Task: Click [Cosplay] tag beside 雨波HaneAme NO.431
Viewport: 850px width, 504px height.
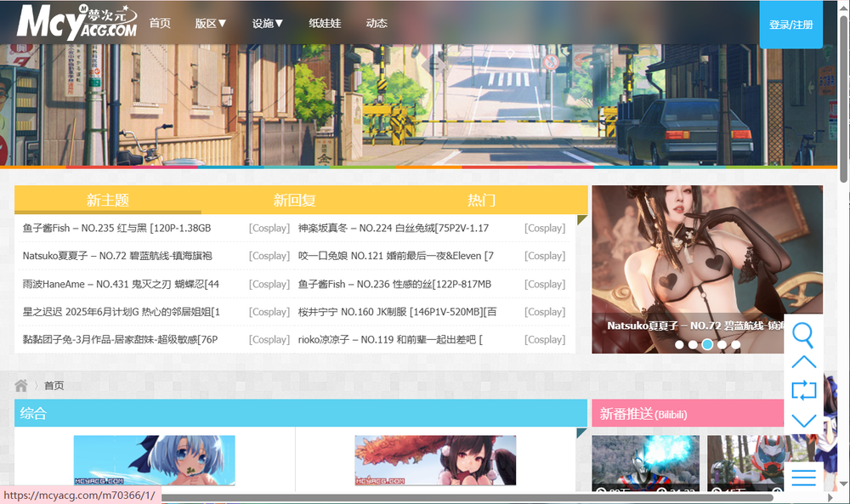Action: click(x=269, y=284)
